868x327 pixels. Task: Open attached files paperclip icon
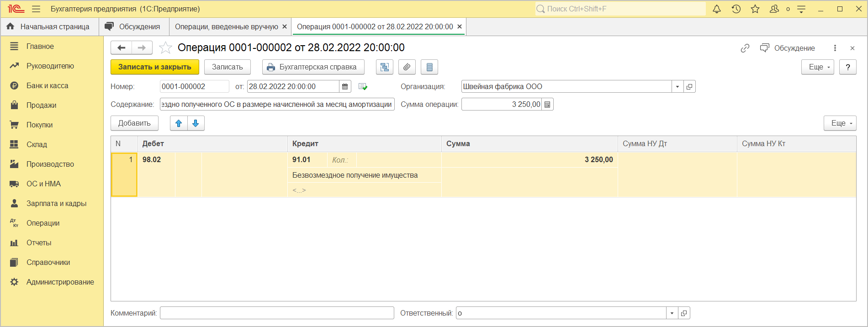[x=407, y=67]
